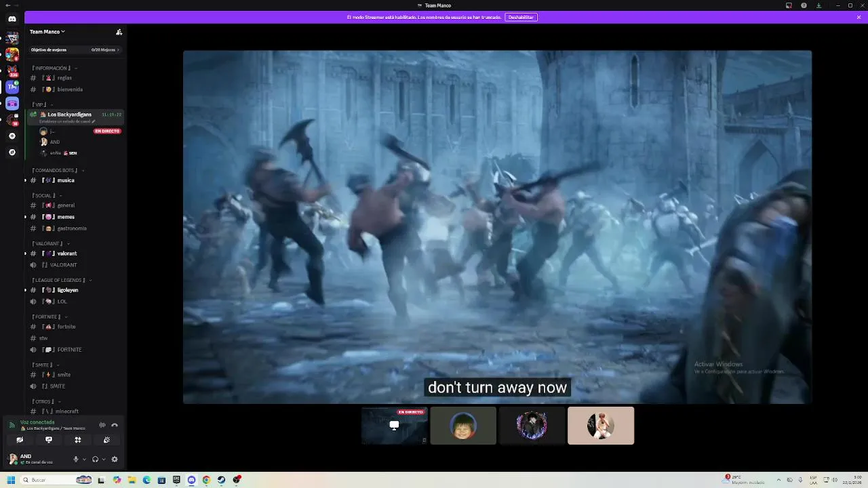Open Google Chrome from the taskbar

click(x=206, y=480)
